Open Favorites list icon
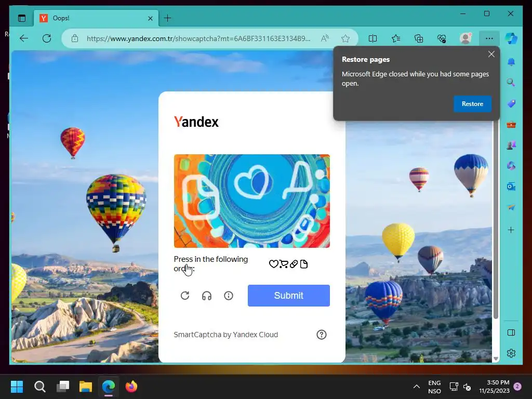Viewport: 532px width, 399px height. pyautogui.click(x=395, y=38)
